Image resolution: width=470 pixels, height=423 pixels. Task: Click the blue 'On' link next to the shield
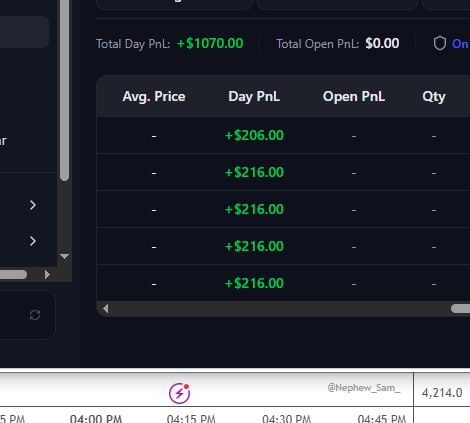(x=460, y=44)
